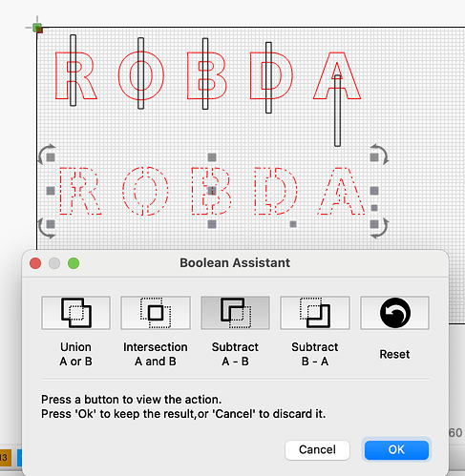The image size is (465, 476).
Task: Cancel the Boolean Assistant dialog
Action: pos(317,449)
